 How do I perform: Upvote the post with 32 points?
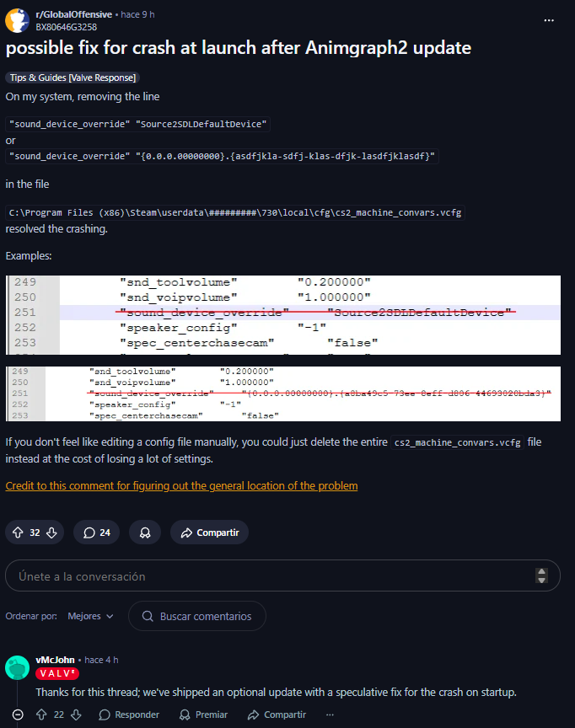(18, 533)
